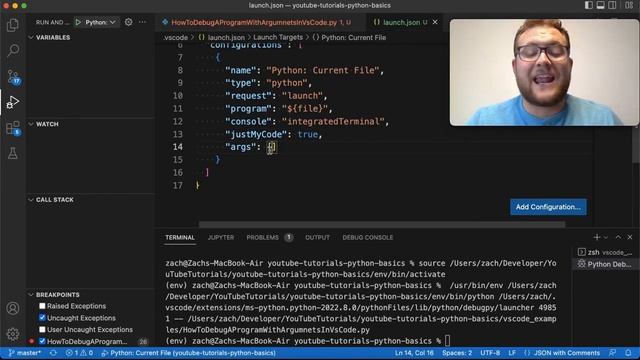Viewport: 640px width, 360px height.
Task: Open launch.json via debug gear icon
Action: point(129,22)
